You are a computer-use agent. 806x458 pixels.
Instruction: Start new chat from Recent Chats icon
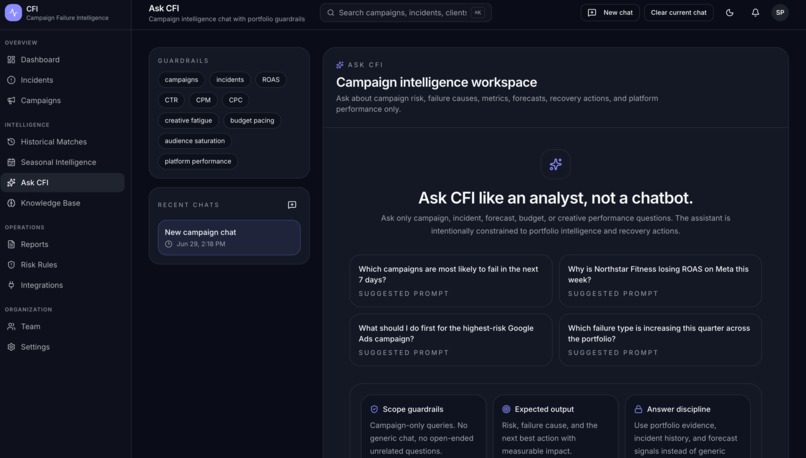(292, 205)
